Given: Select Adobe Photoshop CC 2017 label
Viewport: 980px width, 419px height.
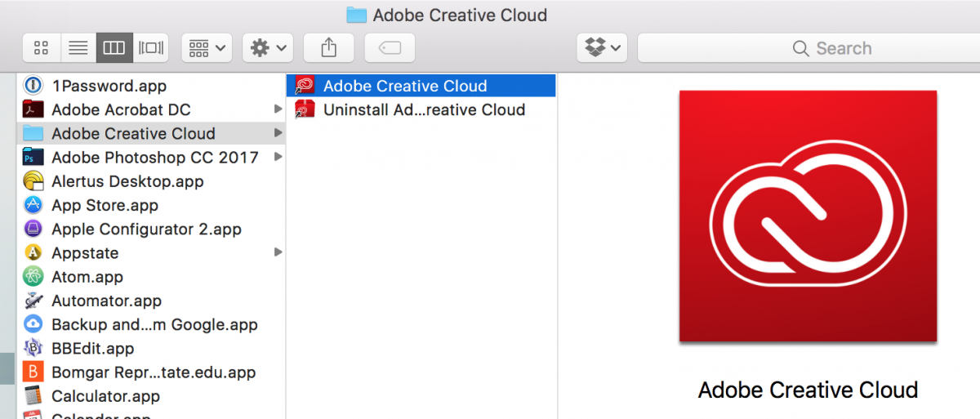Looking at the screenshot, I should [155, 158].
